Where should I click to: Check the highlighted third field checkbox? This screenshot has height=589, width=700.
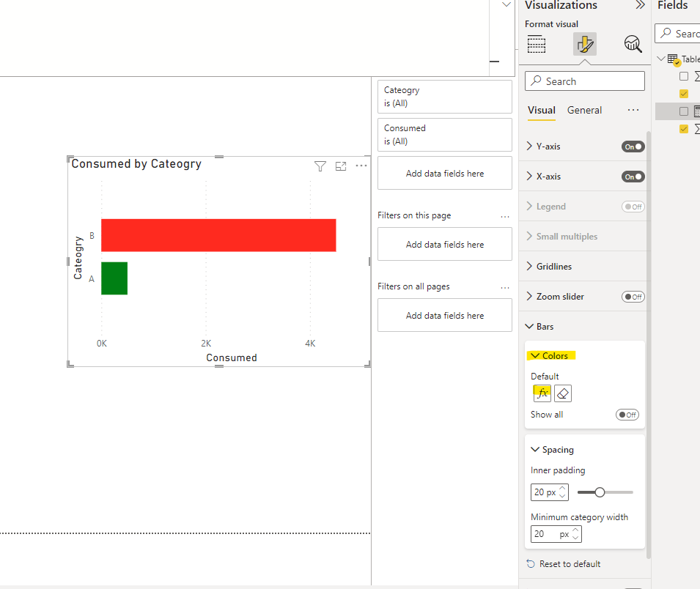coord(683,111)
